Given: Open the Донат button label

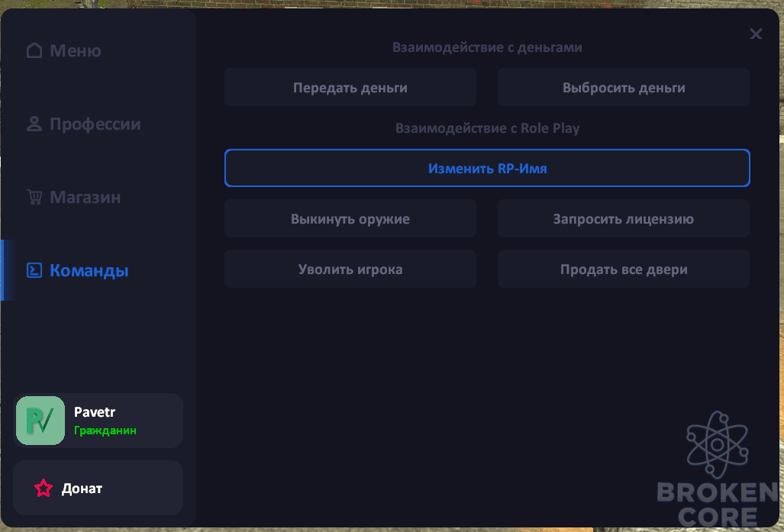Looking at the screenshot, I should coord(82,488).
